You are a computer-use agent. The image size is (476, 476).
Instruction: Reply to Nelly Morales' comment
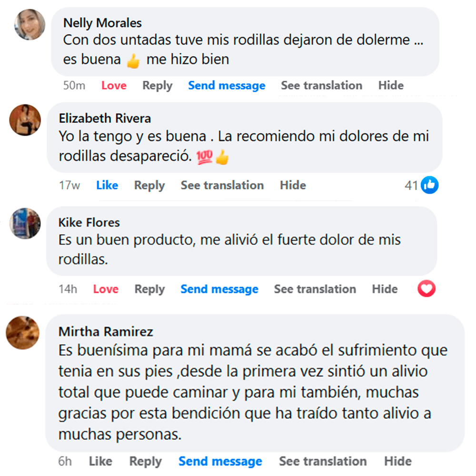(x=157, y=86)
